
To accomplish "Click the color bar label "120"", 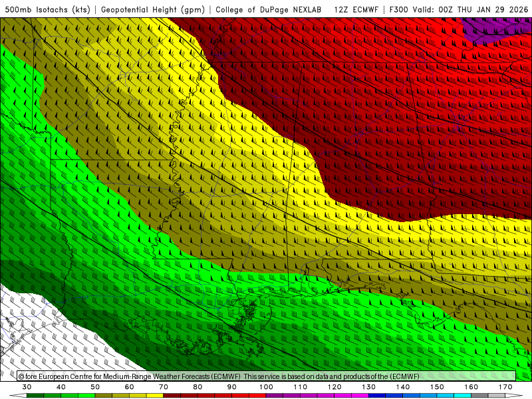I will click(334, 387).
